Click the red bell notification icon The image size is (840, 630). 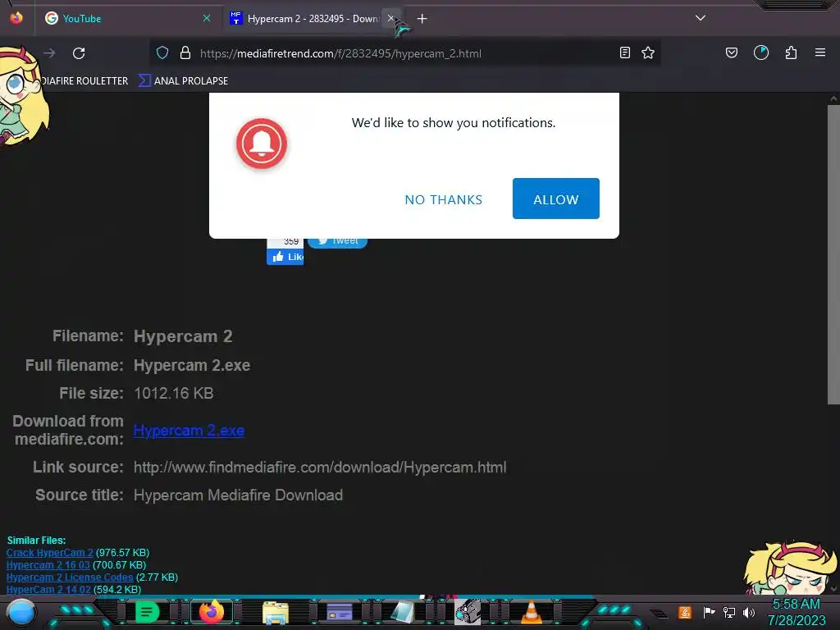click(x=262, y=144)
